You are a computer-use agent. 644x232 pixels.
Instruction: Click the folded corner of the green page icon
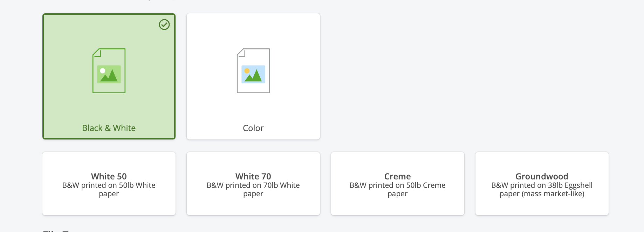(97, 53)
